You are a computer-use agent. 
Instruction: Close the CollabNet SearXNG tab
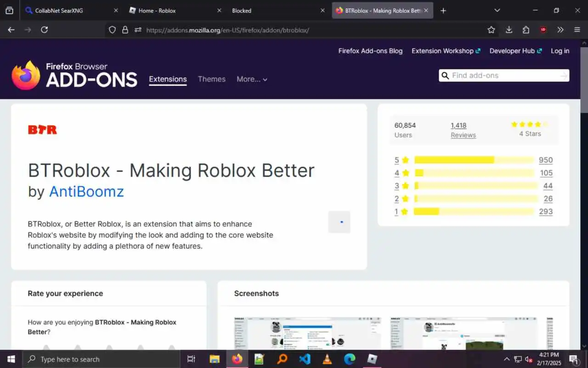[116, 11]
